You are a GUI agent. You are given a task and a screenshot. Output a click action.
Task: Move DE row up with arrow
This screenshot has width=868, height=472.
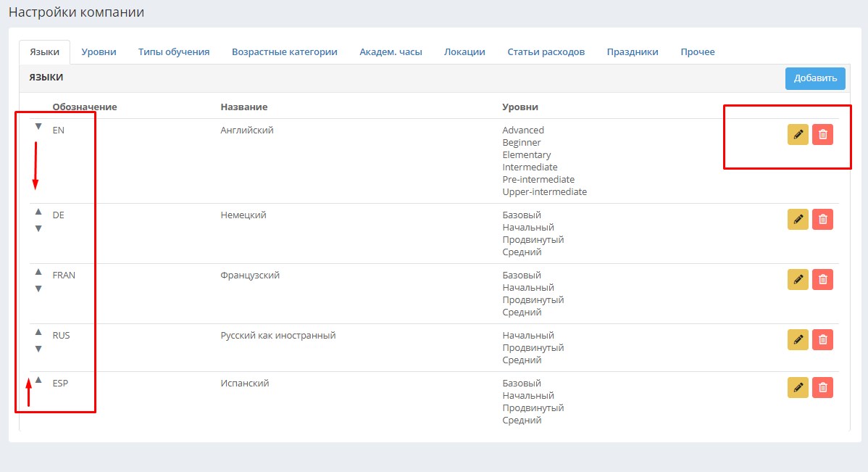(38, 212)
